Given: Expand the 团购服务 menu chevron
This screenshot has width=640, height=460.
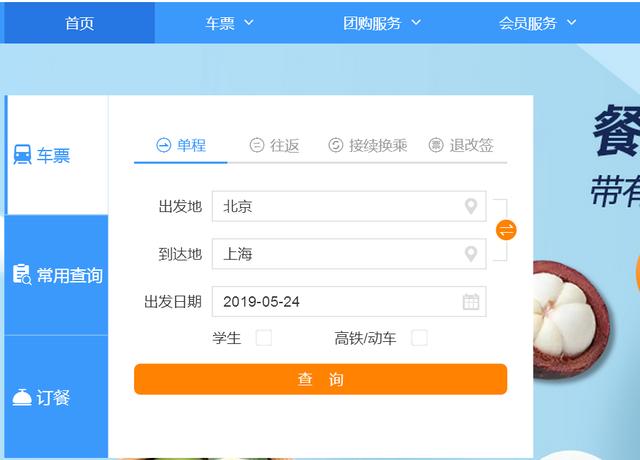Looking at the screenshot, I should tap(416, 22).
